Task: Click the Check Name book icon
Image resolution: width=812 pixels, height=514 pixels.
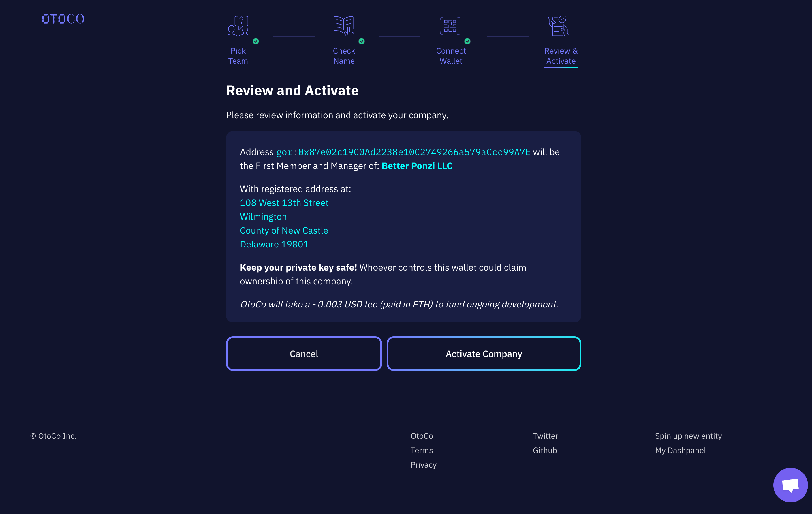Action: (344, 26)
